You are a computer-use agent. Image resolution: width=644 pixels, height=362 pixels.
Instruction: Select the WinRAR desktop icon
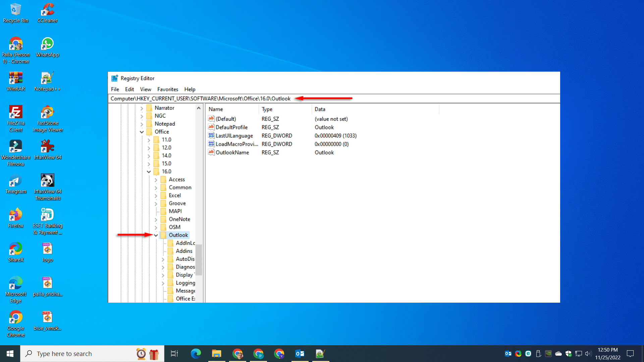[16, 81]
